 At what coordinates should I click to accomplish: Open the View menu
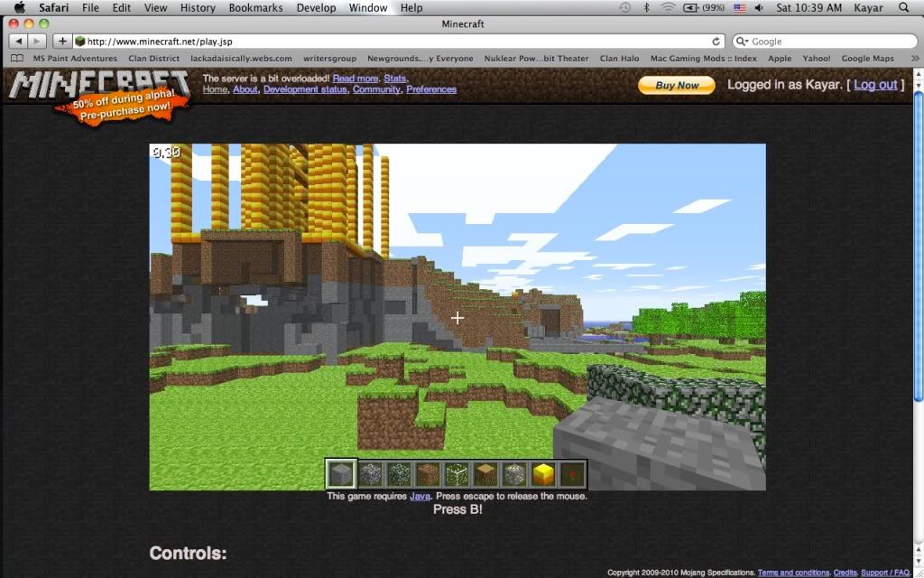(155, 7)
